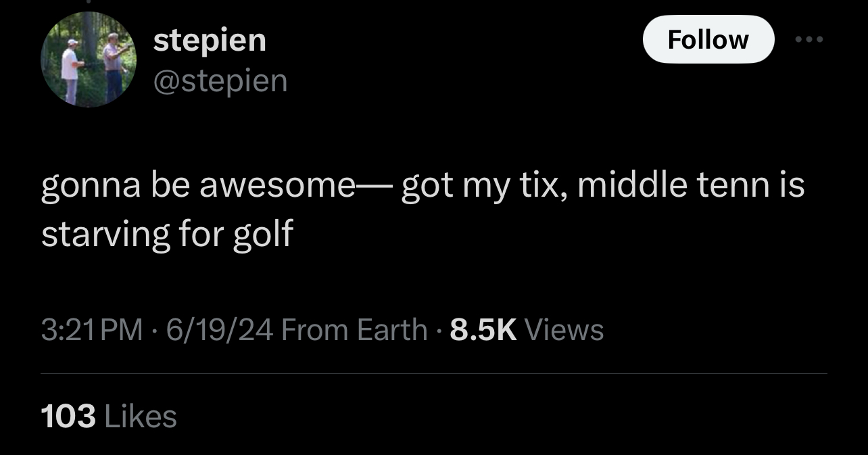Select the 6/19/24 date text

[x=219, y=330]
